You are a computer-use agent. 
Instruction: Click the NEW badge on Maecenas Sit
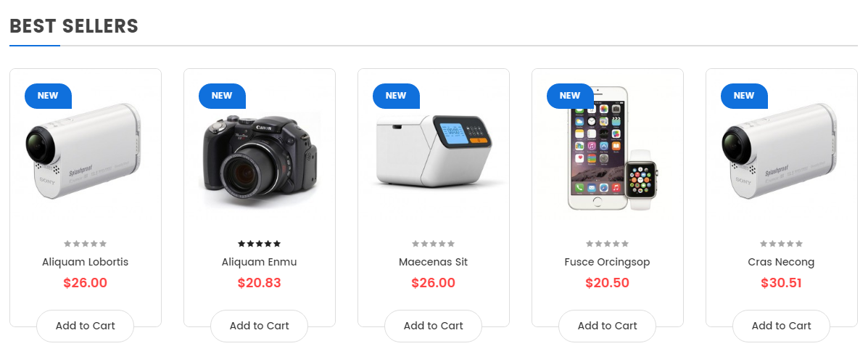[x=396, y=96]
